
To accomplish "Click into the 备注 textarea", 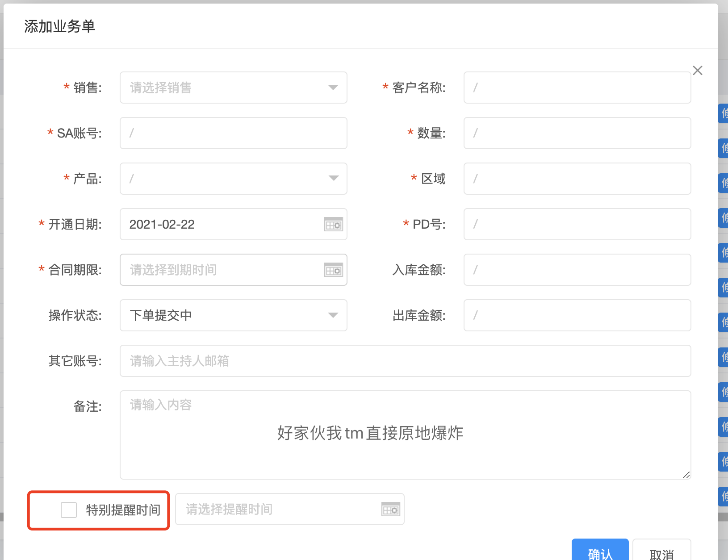I will pos(406,435).
